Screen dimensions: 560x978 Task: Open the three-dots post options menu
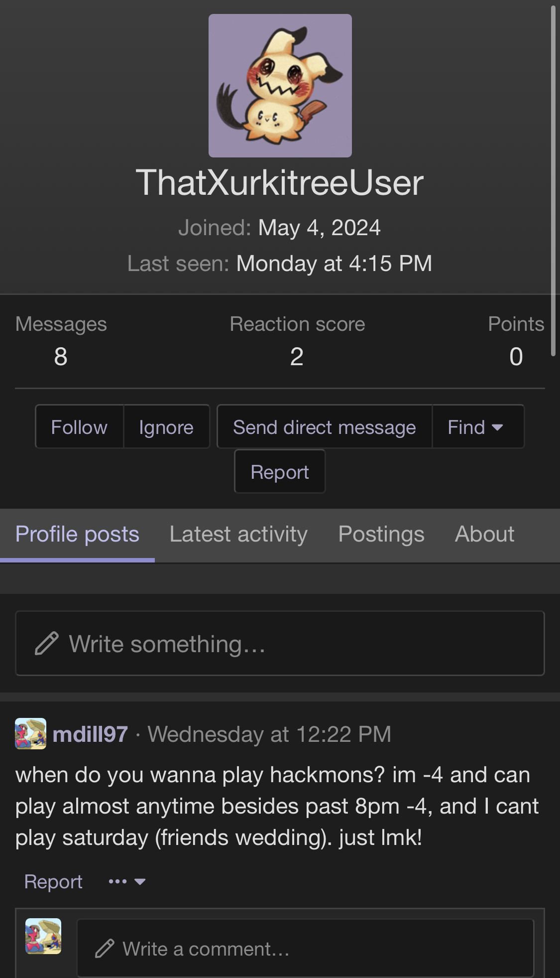pos(126,881)
